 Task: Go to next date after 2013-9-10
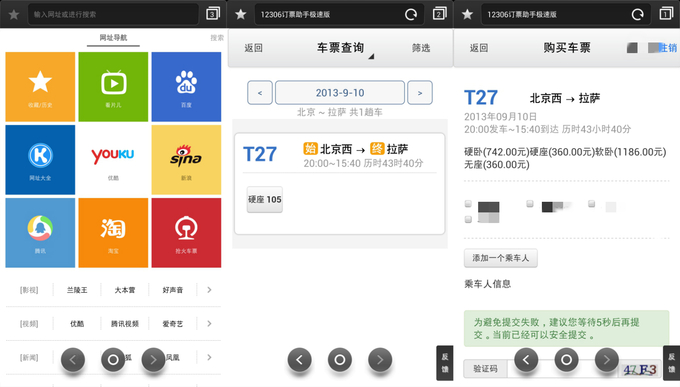pyautogui.click(x=419, y=92)
